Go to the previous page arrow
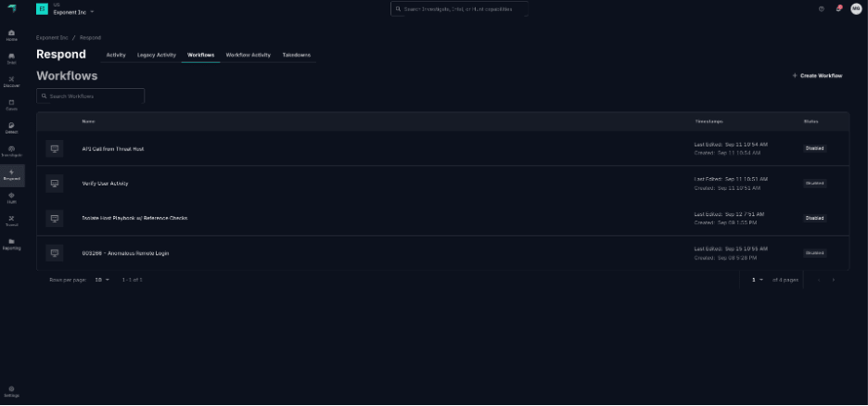 tap(819, 280)
